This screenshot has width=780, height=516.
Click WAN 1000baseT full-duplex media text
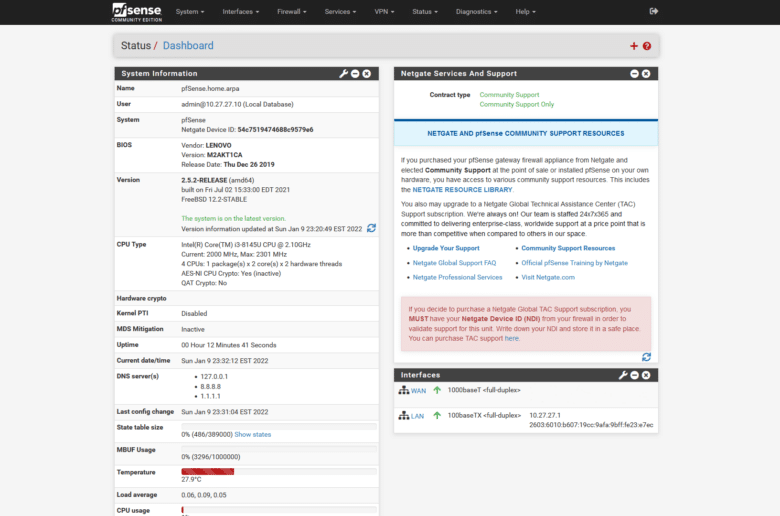[484, 390]
